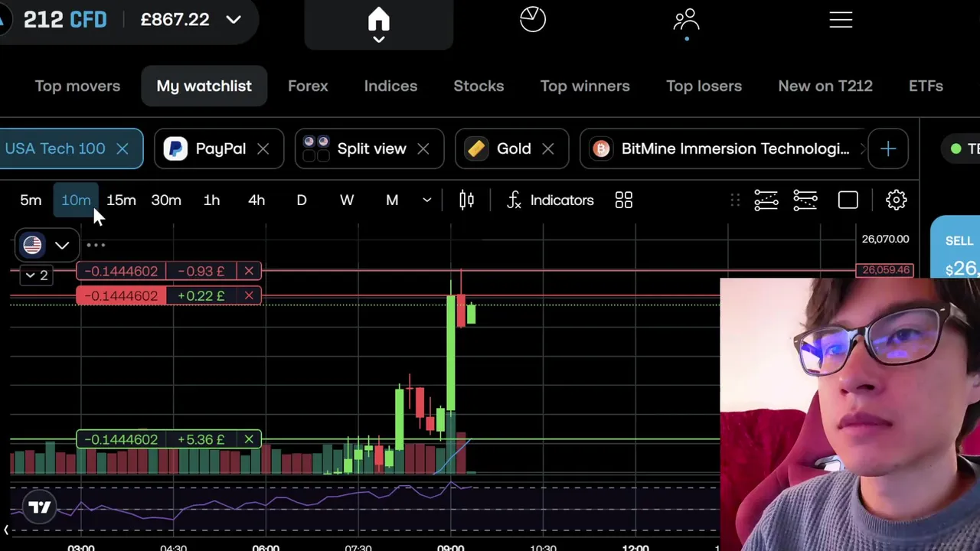Click the 212 CFD account label
The width and height of the screenshot is (980, 551).
(65, 20)
